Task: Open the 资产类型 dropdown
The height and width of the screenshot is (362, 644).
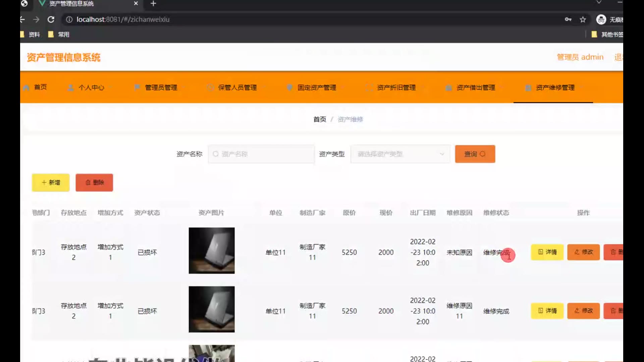Action: (400, 154)
